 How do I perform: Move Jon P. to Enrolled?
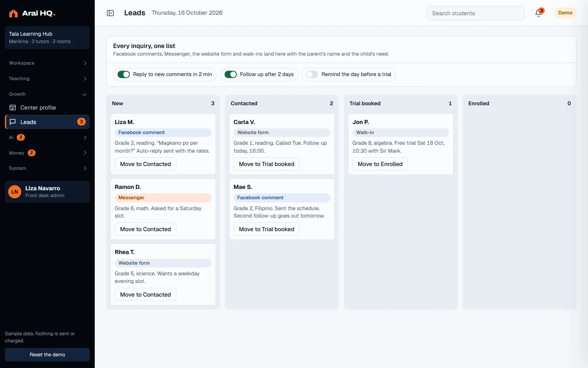tap(380, 164)
